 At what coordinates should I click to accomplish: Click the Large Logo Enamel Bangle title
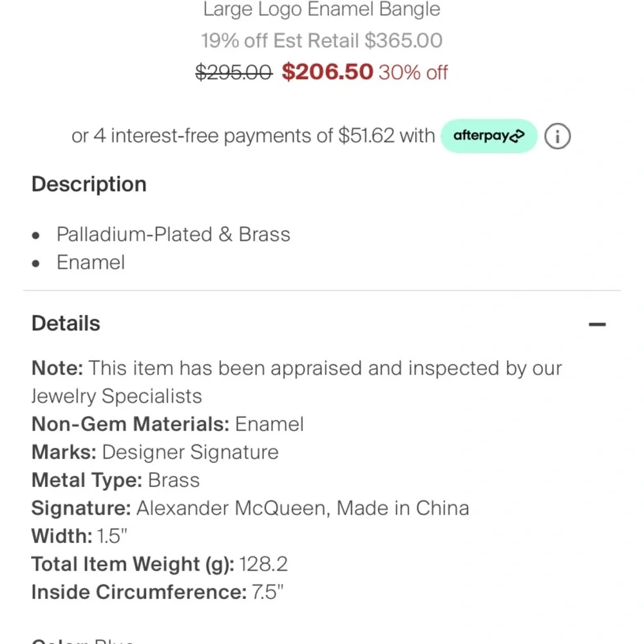(322, 10)
